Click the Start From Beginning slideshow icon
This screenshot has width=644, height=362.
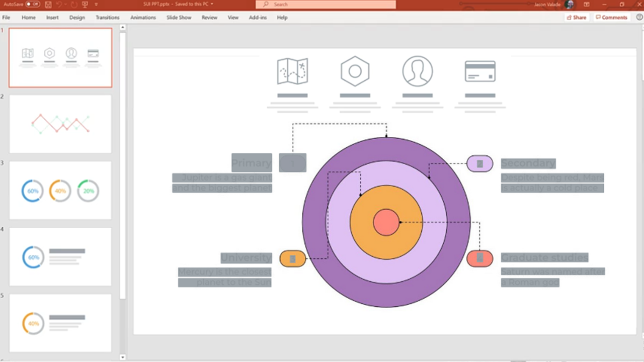pyautogui.click(x=84, y=4)
